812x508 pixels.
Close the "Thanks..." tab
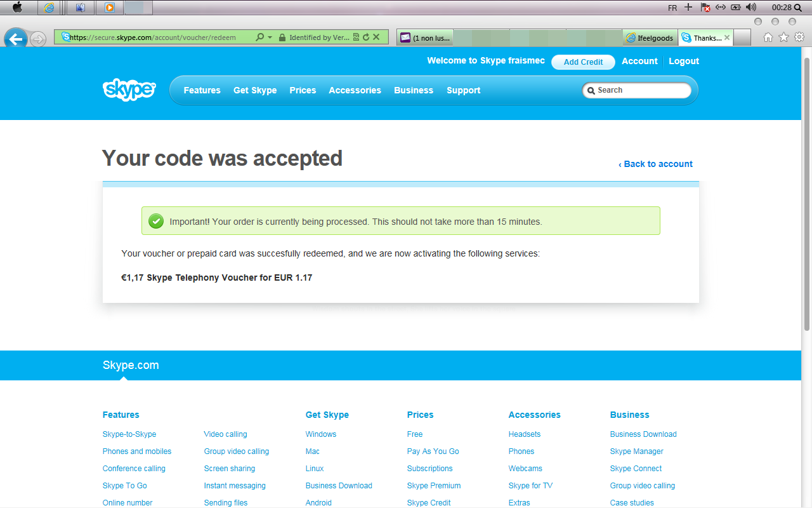tap(727, 37)
